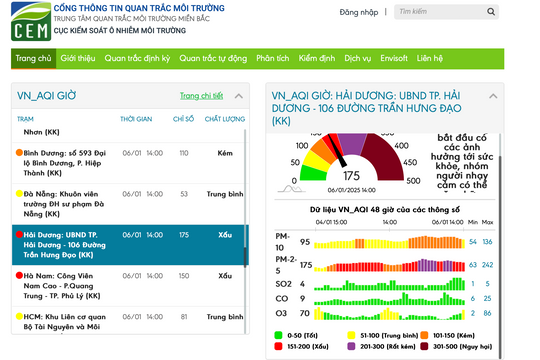Collapse the Hải Dương AQI detail panel chevron

[493, 96]
